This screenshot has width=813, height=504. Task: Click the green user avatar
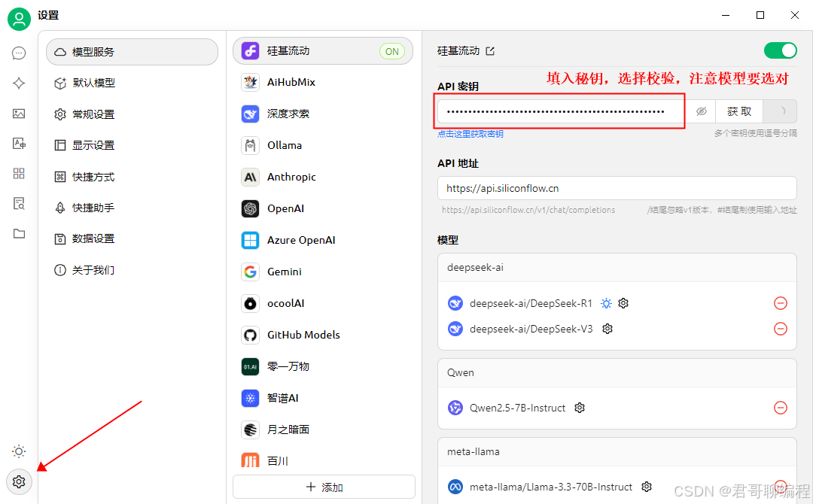coord(19,19)
